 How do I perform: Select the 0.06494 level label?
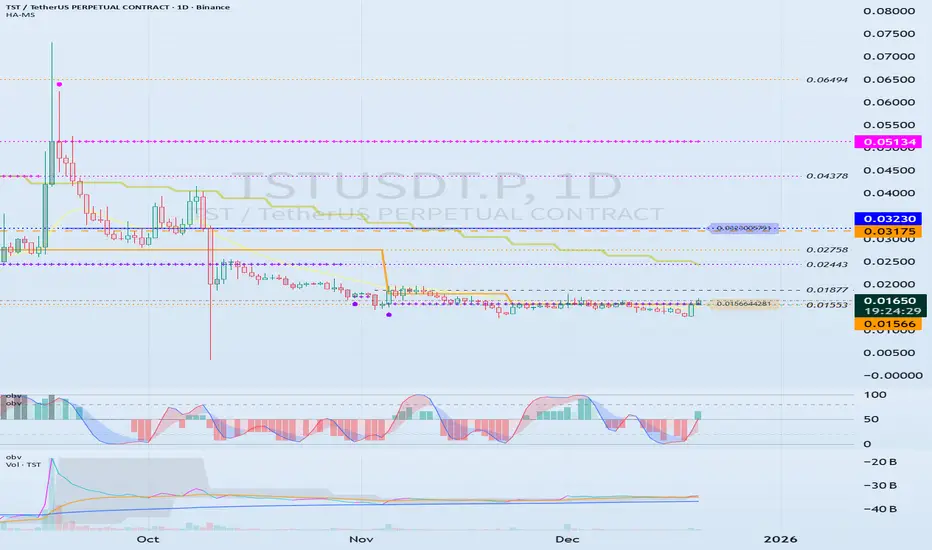tap(827, 80)
